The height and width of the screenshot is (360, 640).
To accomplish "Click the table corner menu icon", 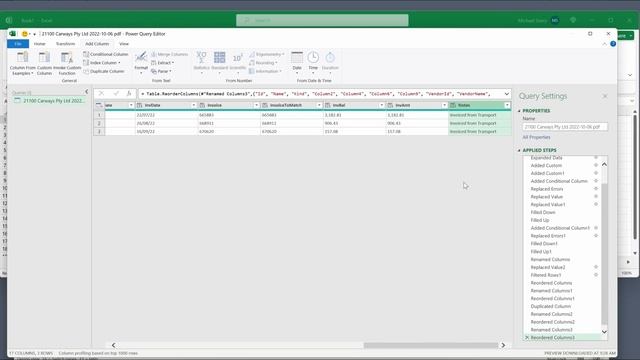I will point(99,105).
